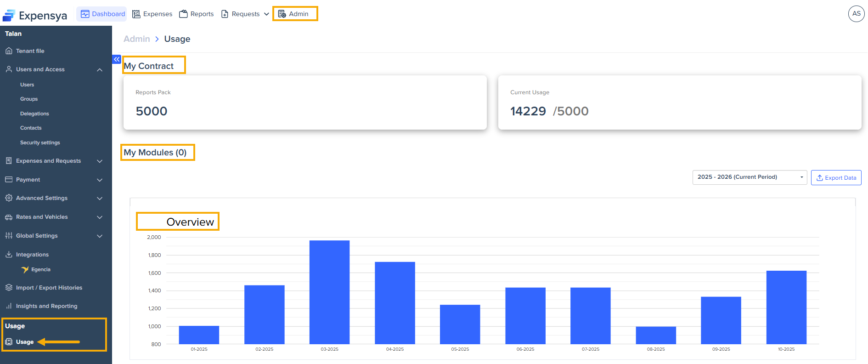868x364 pixels.
Task: Click the Admin breadcrumb link
Action: [x=137, y=39]
